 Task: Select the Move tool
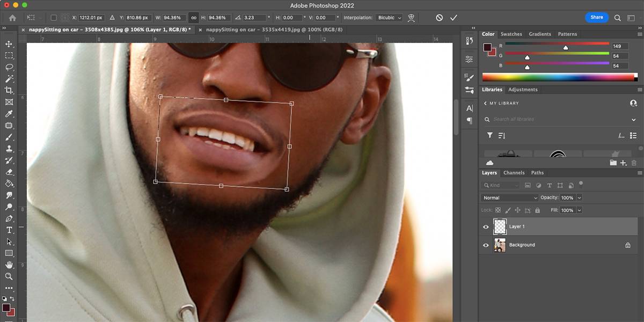click(x=9, y=44)
